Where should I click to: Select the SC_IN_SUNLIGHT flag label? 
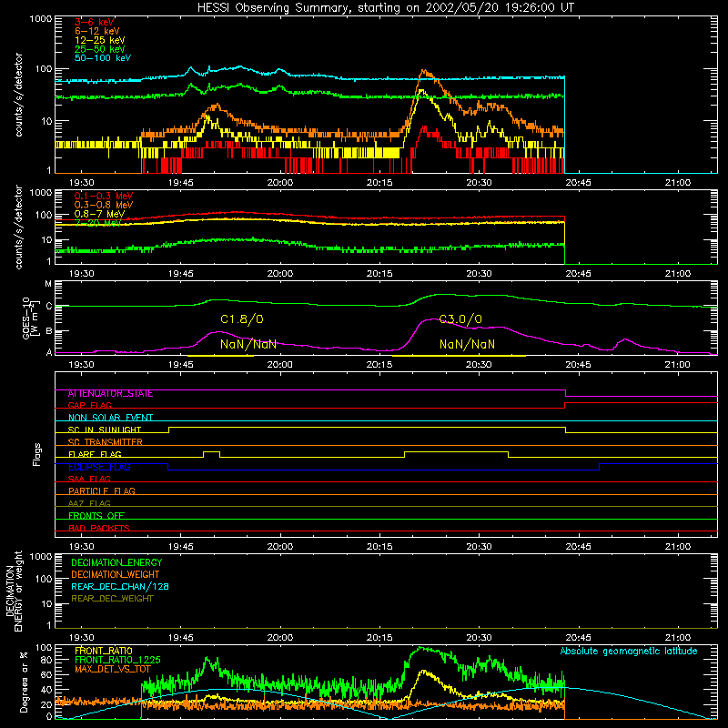[105, 430]
